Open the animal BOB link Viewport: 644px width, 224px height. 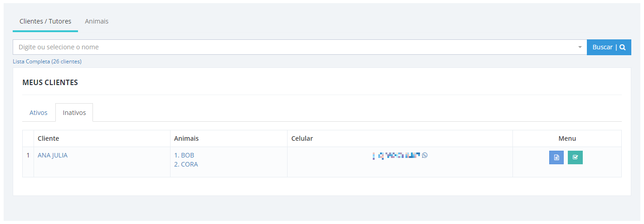point(184,155)
